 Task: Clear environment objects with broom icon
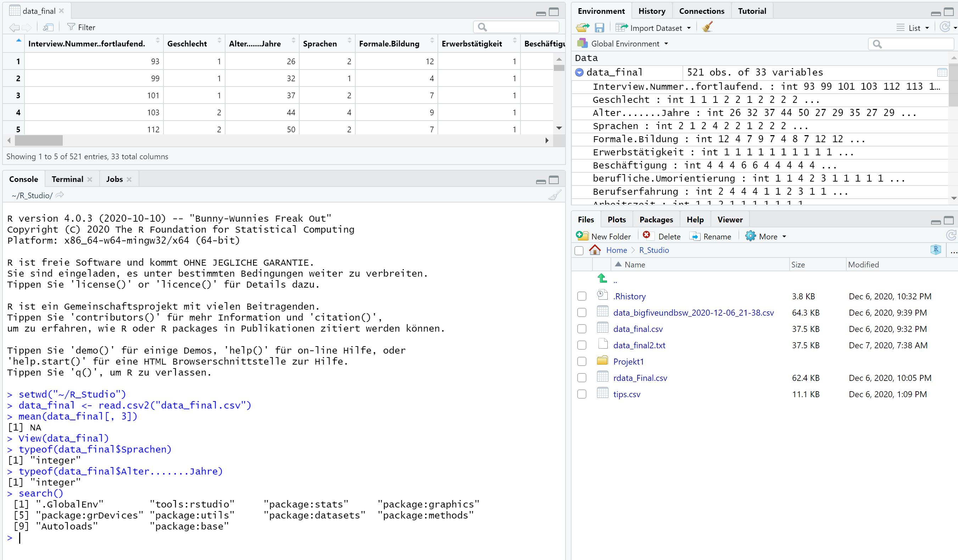[x=707, y=27]
